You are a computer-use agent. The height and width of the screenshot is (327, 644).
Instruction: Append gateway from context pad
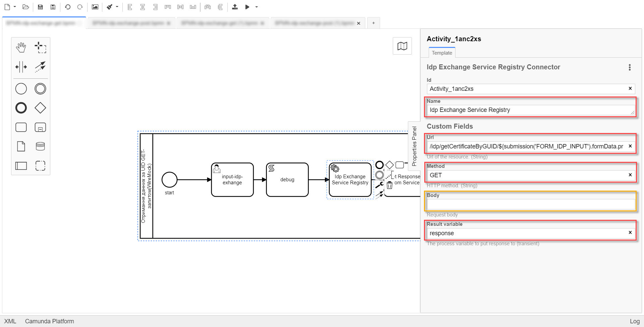point(389,165)
